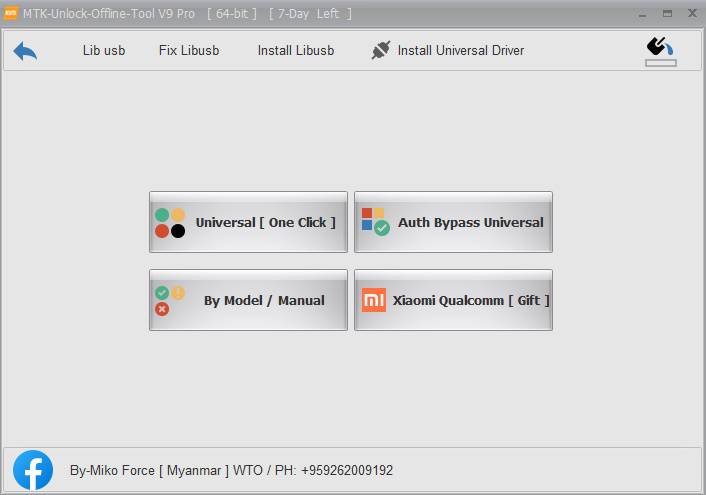Open Auth Bypass Universal
The width and height of the screenshot is (706, 495).
tap(453, 222)
